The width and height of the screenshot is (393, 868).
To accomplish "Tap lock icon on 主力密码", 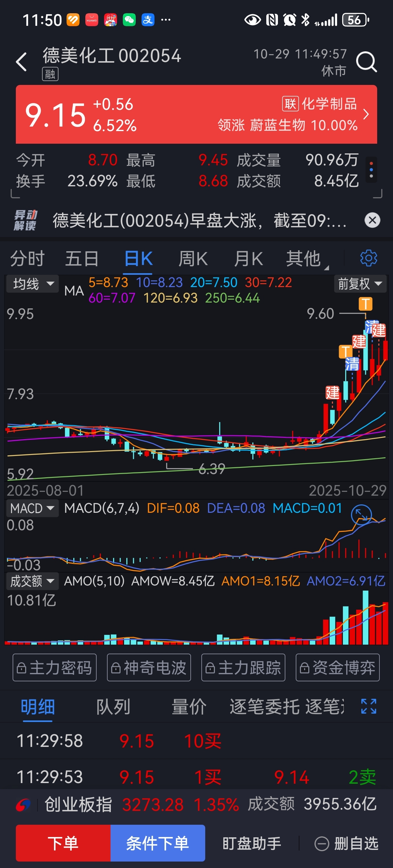I will click(22, 667).
